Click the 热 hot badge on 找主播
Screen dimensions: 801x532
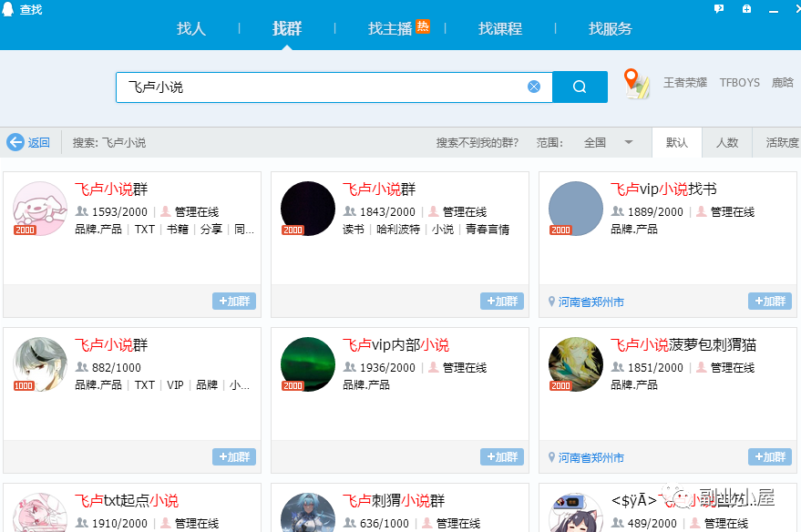(422, 27)
